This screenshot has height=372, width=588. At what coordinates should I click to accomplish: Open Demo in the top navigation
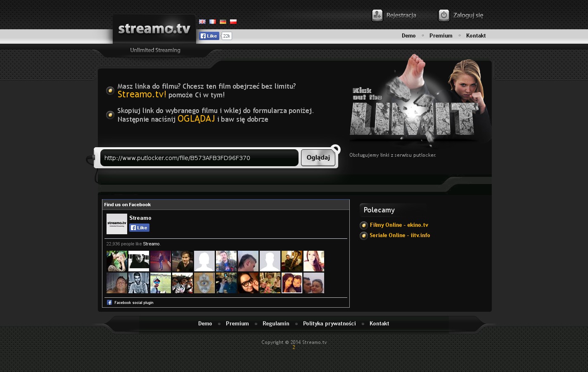(x=408, y=36)
